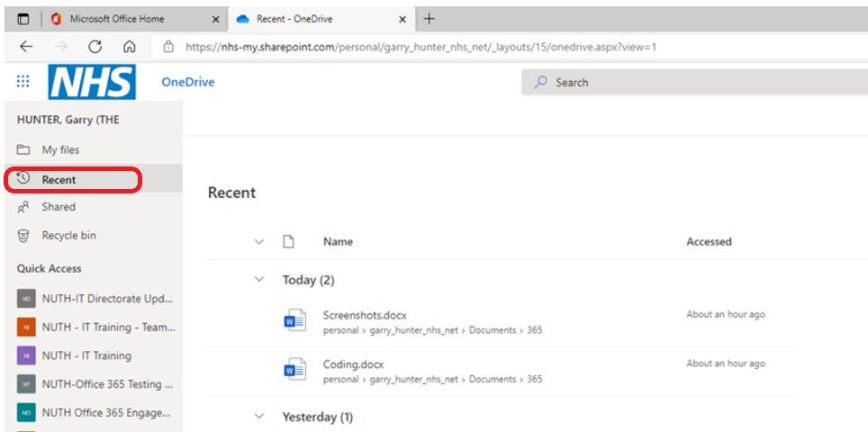Click the search magnifier icon
Viewport: 868px width, 432px height.
[x=540, y=83]
